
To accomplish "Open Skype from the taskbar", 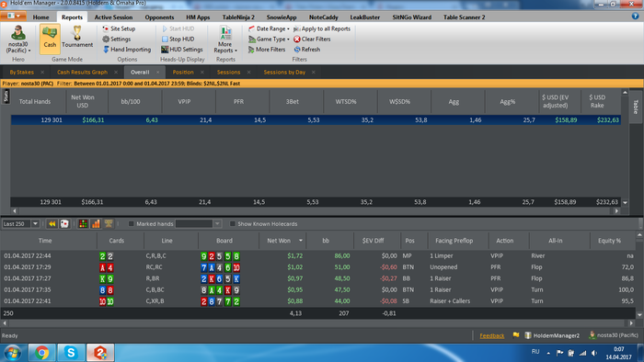I will point(71,353).
